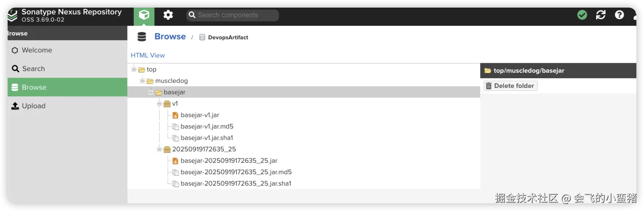Click the Refresh icon in top bar
This screenshot has width=644, height=211.
(x=601, y=15)
